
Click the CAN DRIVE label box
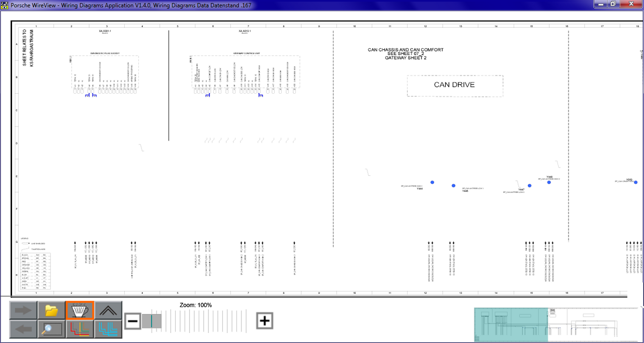tap(455, 86)
